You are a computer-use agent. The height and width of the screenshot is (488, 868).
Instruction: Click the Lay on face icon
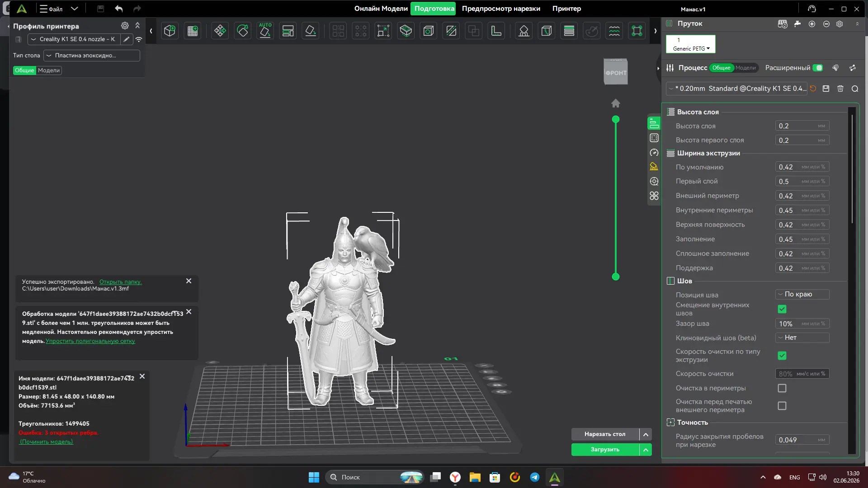[x=311, y=31]
